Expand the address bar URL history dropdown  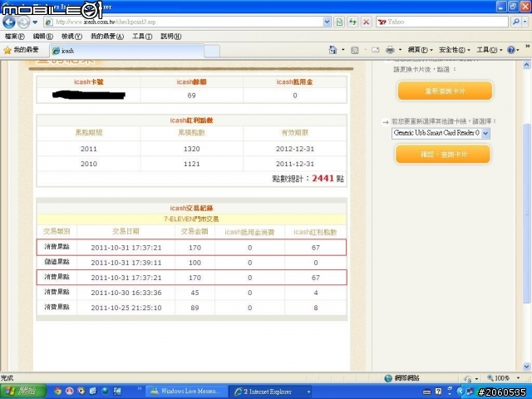[x=327, y=22]
